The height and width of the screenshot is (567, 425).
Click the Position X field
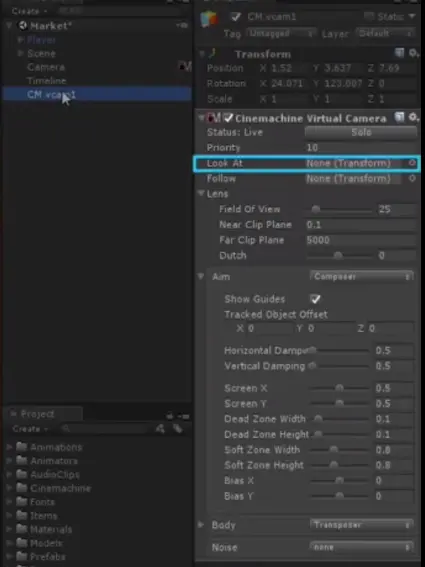(289, 68)
